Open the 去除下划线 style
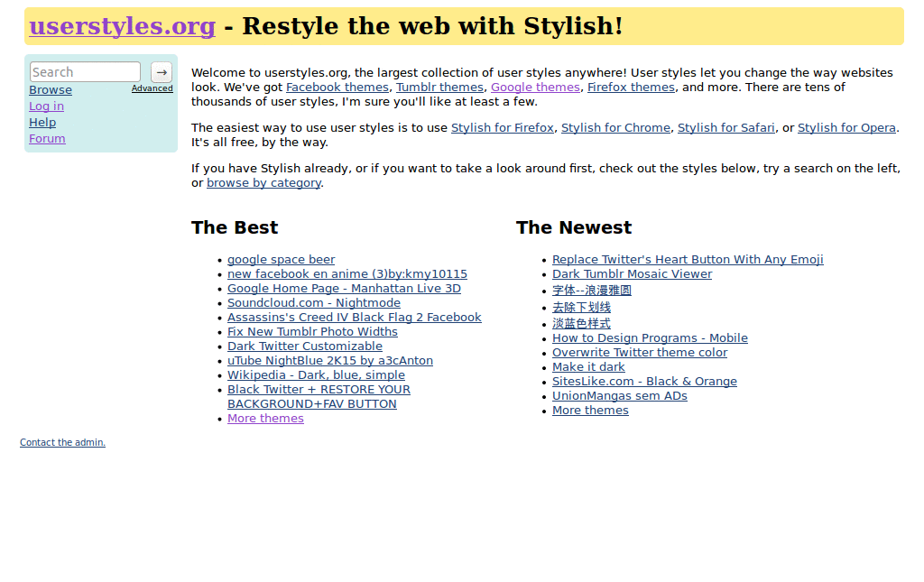The height and width of the screenshot is (582, 924). point(582,308)
